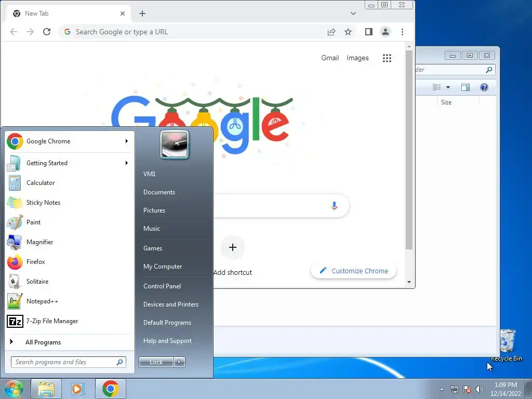Click Explorer's help question mark icon
Screen dimensions: 532x399
click(x=484, y=87)
